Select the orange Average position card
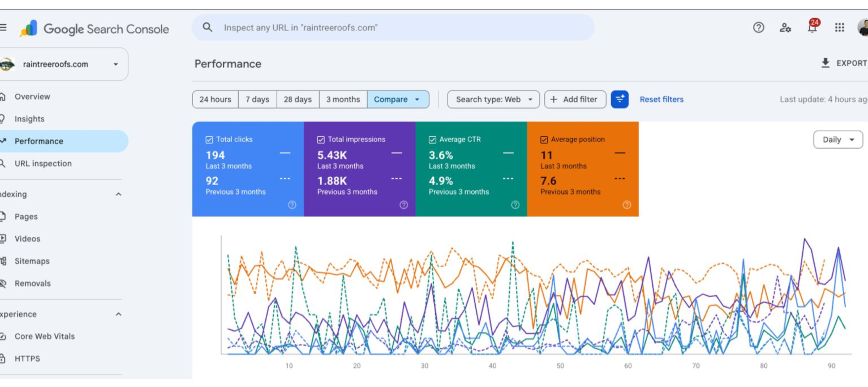The height and width of the screenshot is (387, 868). point(583,169)
